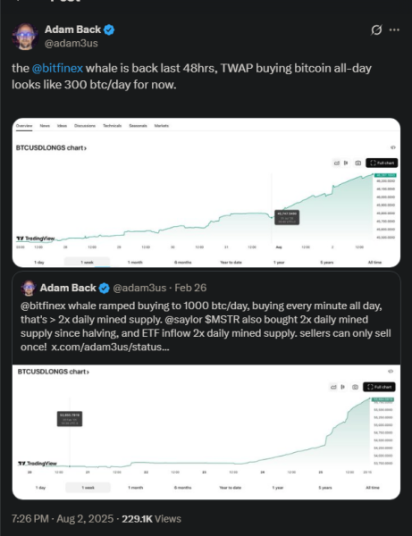Choose the All time range in upper chart
The image size is (412, 536).
coord(375,262)
